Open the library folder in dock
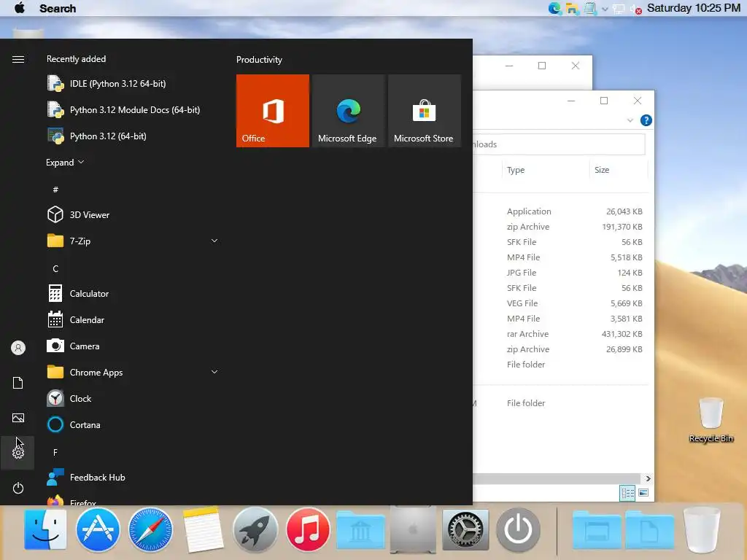747x560 pixels. pos(360,529)
